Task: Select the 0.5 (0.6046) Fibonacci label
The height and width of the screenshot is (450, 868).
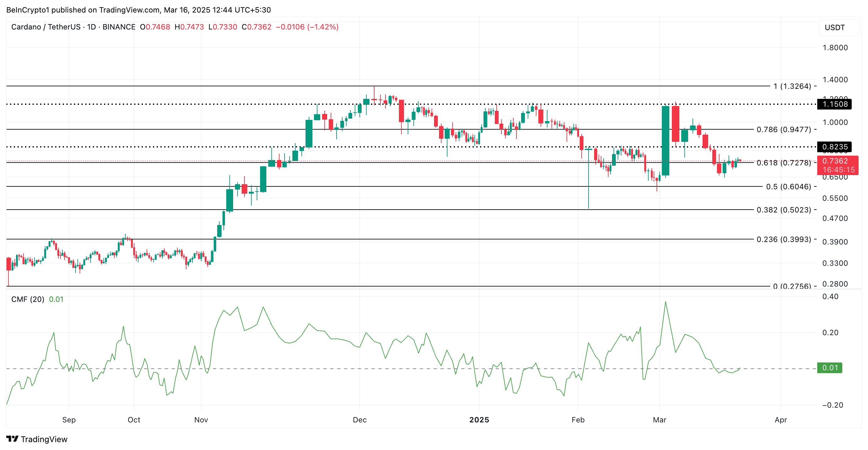Action: 788,186
